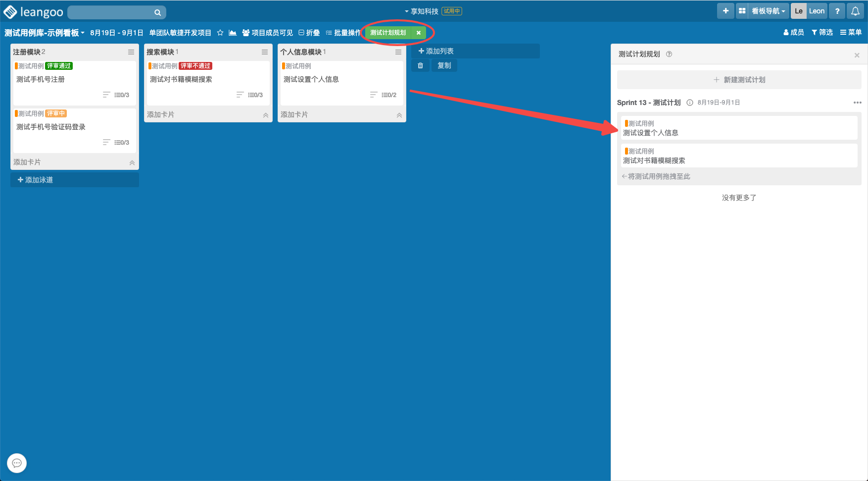Collapse the 注册模块 list add-card chevron
This screenshot has height=481, width=868.
132,162
